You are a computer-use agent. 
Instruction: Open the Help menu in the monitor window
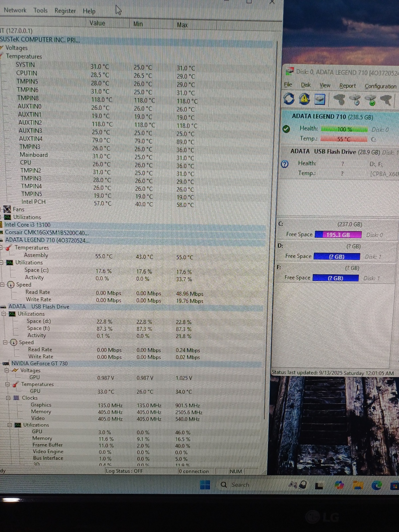click(x=89, y=11)
